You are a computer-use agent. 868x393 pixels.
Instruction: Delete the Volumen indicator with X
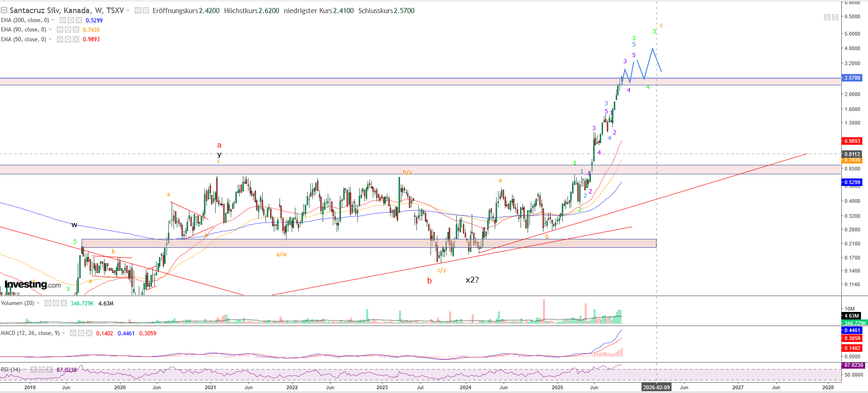[x=63, y=303]
